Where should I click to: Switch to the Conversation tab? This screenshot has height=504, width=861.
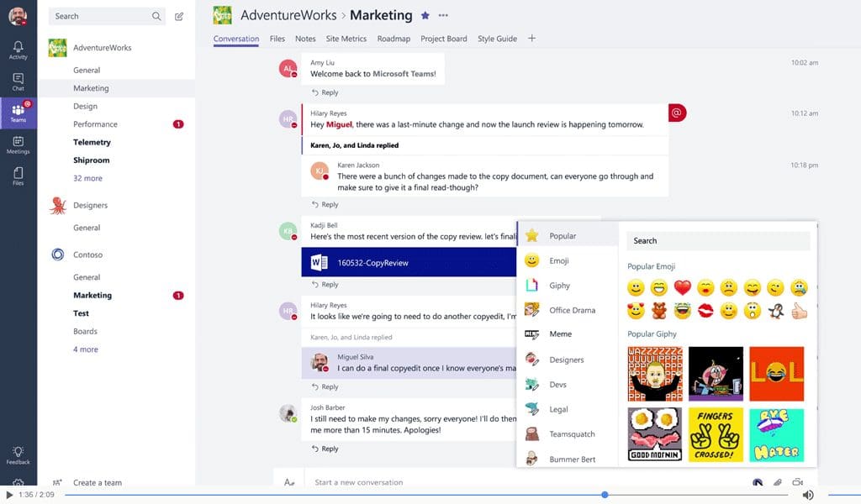(236, 39)
